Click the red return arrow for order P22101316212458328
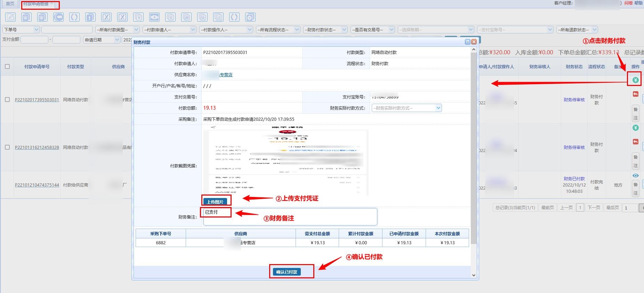 pos(635,142)
